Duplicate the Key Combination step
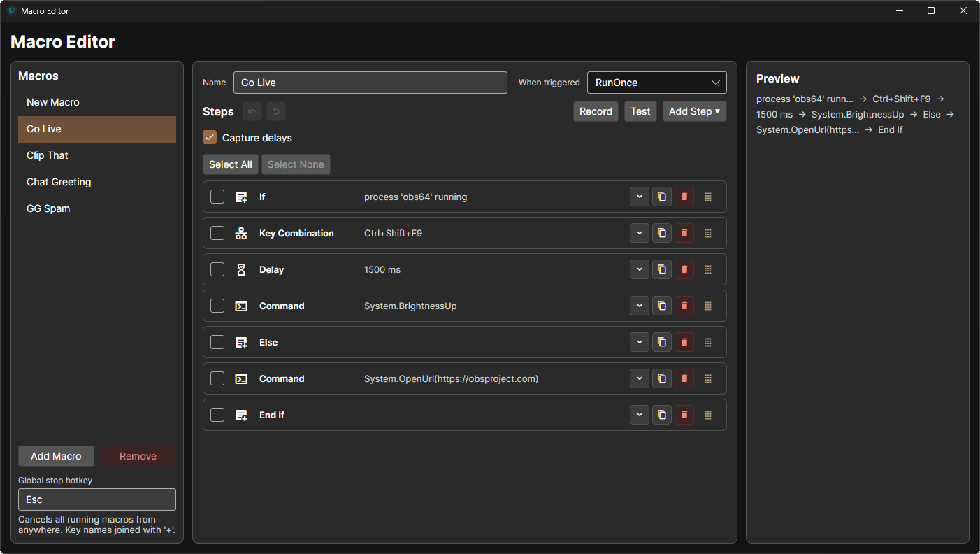 pos(662,233)
